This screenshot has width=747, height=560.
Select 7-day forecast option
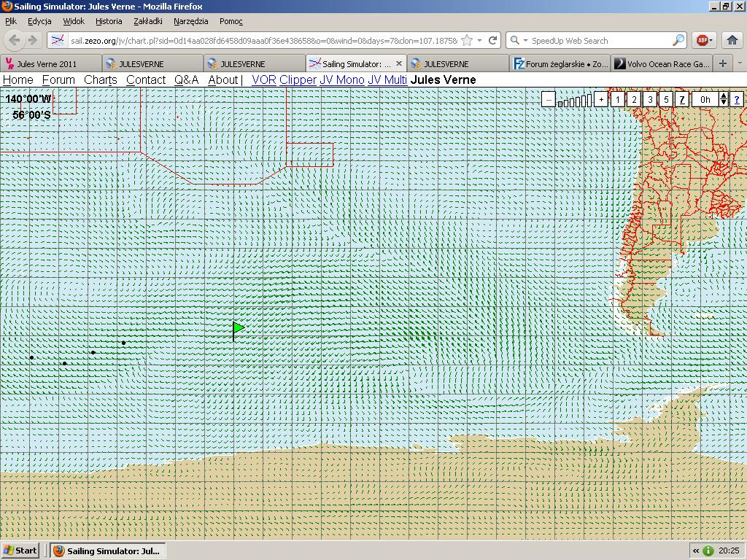(x=682, y=99)
